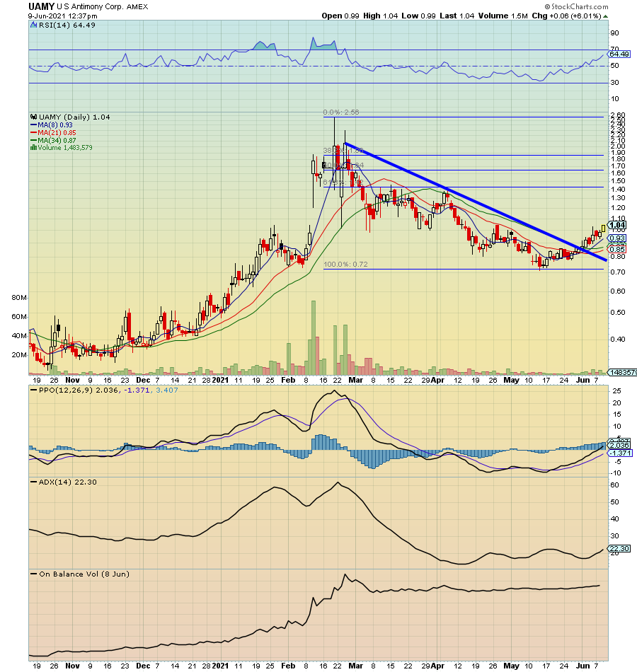
Task: Click the boxed 0.93 MA(8) price tag
Action: coord(617,238)
